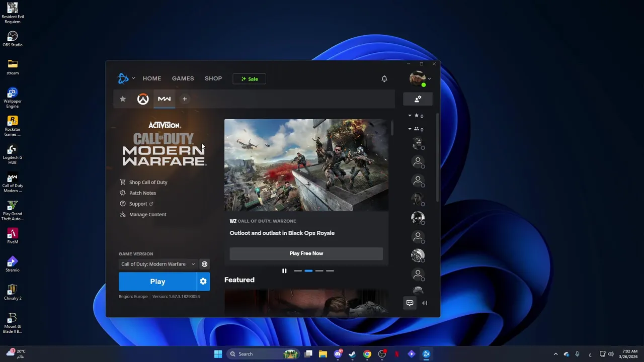Image resolution: width=644 pixels, height=362 pixels.
Task: Click "Region: Europe" text
Action: click(133, 297)
